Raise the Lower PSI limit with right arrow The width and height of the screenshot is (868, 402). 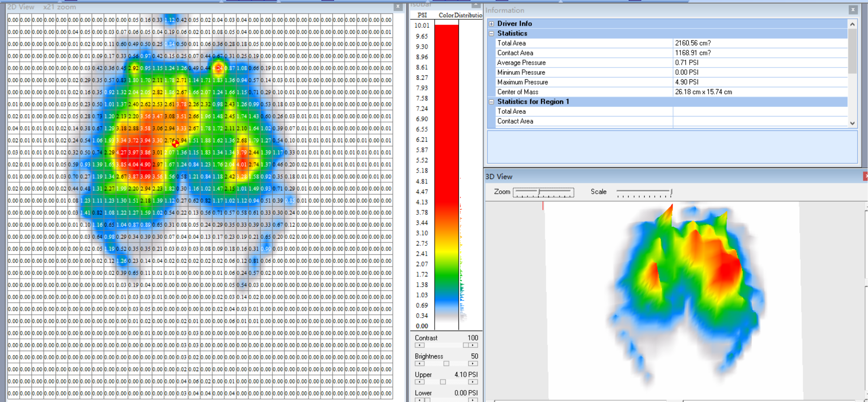(x=474, y=400)
